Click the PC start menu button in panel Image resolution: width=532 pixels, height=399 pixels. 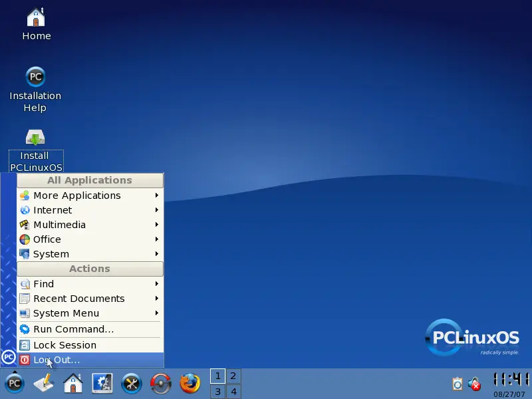(14, 384)
